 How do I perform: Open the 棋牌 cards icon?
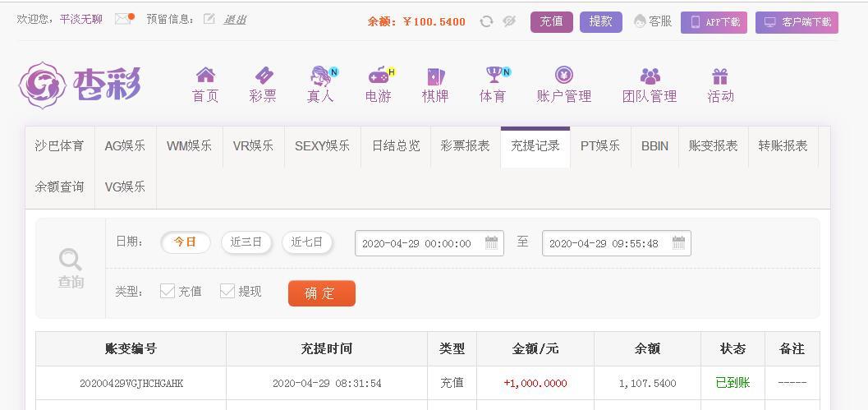click(x=435, y=76)
